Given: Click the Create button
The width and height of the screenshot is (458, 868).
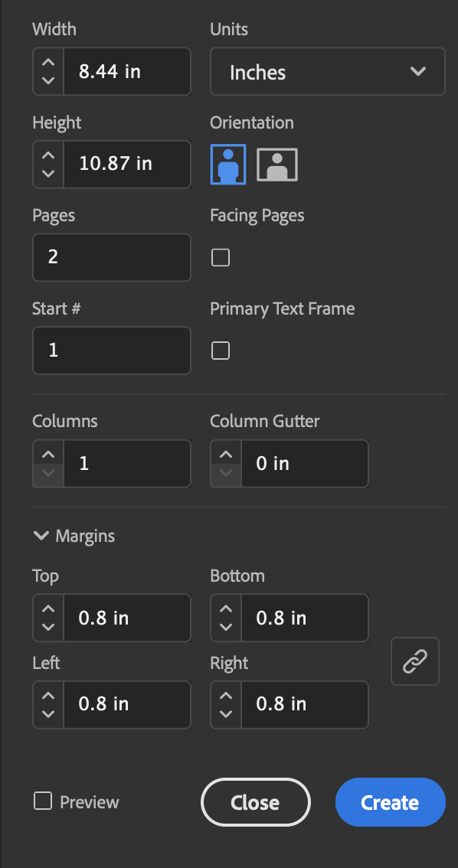Looking at the screenshot, I should [x=391, y=802].
